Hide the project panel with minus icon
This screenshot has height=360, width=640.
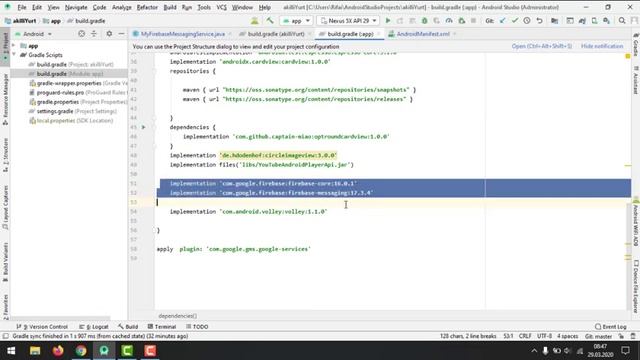[x=121, y=34]
